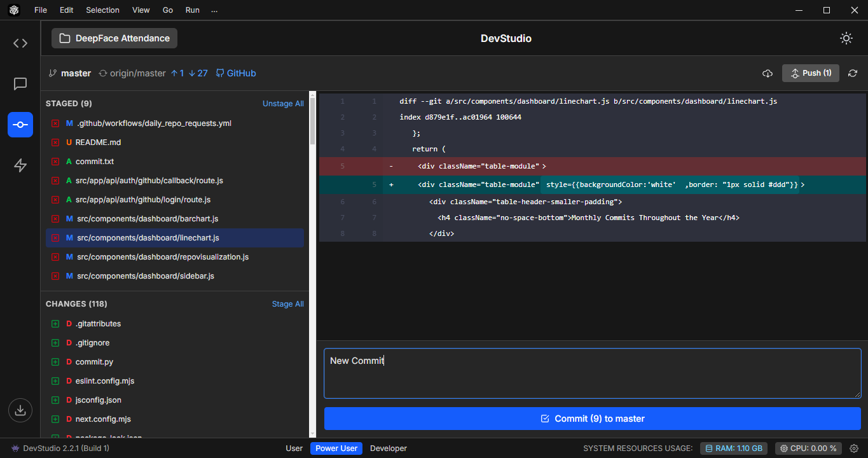
Task: Switch to Developer mode
Action: 389,448
